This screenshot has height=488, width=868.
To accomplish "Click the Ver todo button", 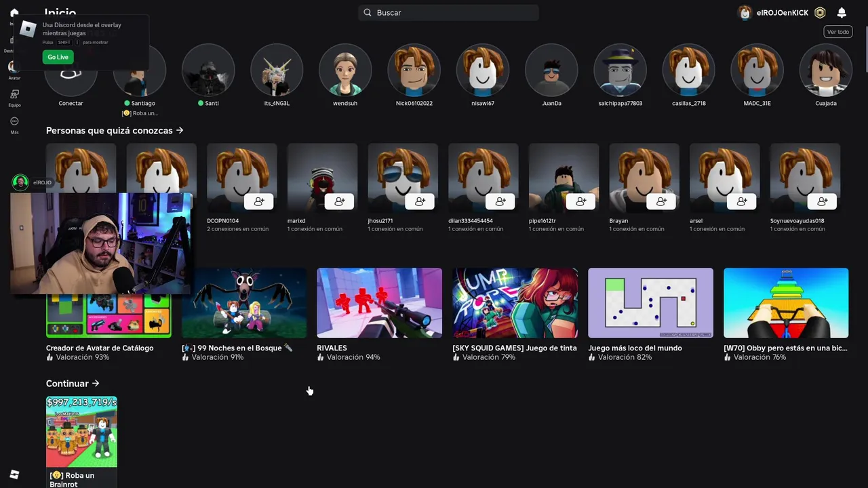I will click(838, 32).
